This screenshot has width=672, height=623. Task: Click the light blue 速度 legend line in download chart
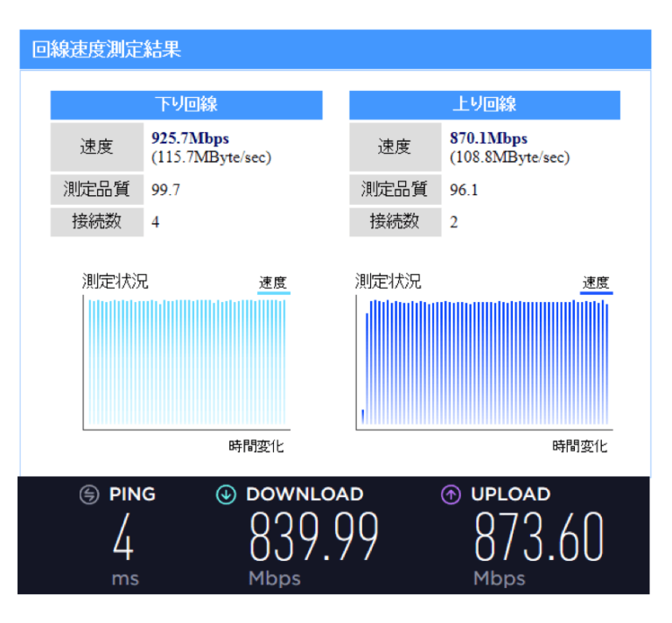[273, 294]
